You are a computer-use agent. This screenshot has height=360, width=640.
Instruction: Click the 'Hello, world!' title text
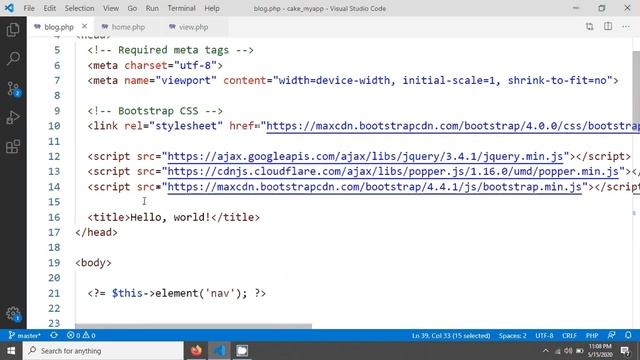(170, 217)
